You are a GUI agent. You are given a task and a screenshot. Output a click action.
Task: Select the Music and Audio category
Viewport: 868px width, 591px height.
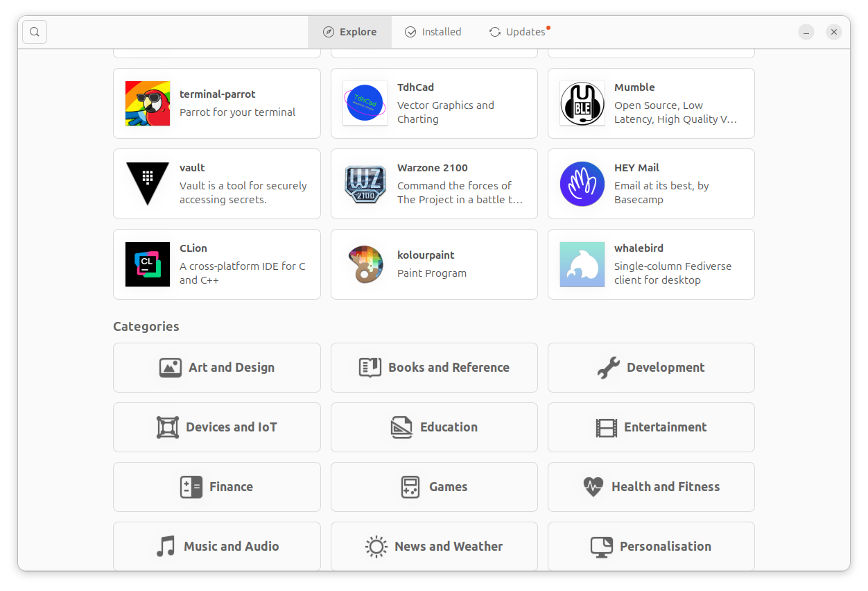coord(217,547)
